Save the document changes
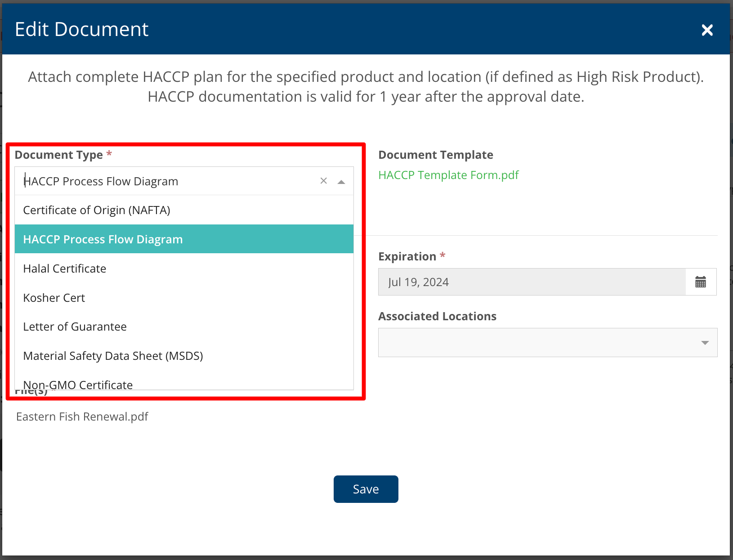This screenshot has height=560, width=733. [x=366, y=489]
